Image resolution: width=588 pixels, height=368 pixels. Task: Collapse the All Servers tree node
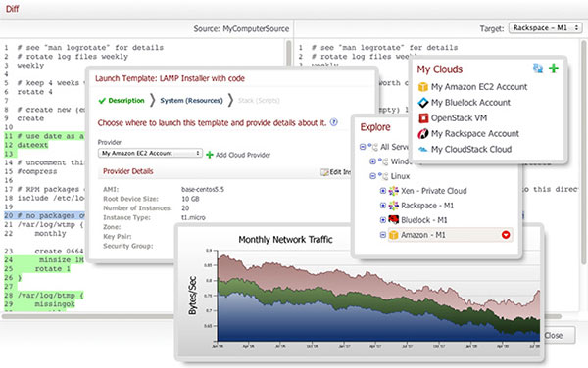point(363,147)
